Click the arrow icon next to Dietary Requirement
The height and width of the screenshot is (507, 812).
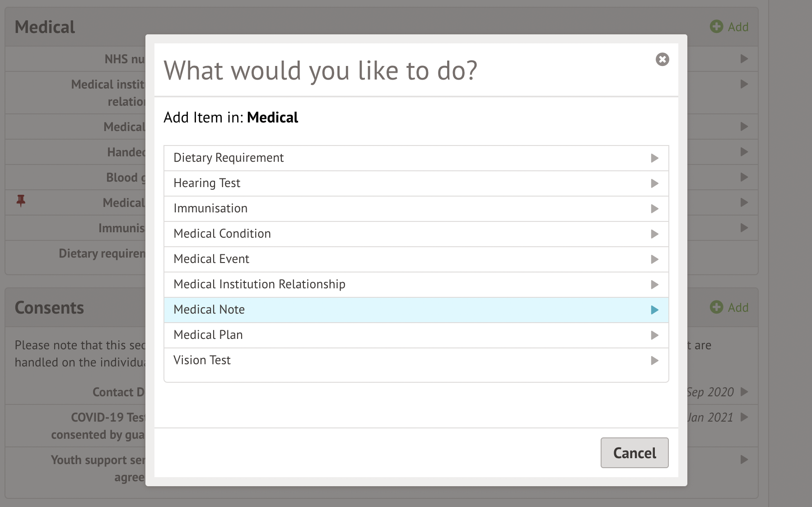[654, 158]
